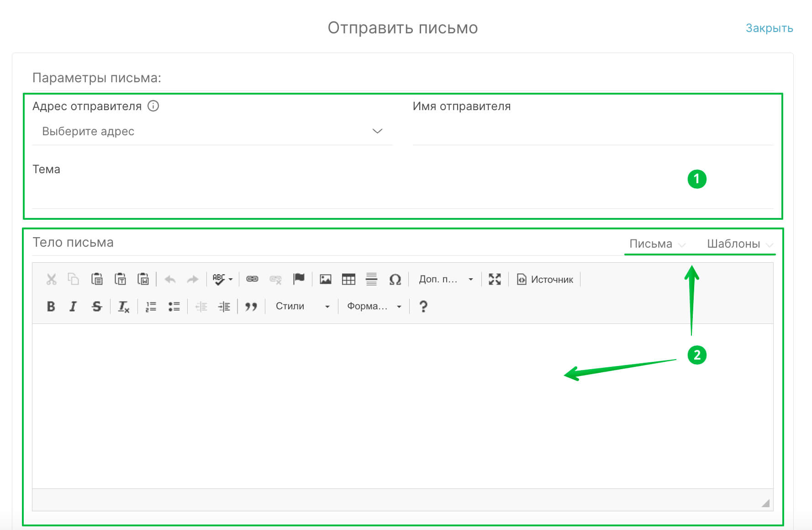This screenshot has width=812, height=530.
Task: Click the Increase indent icon
Action: (224, 307)
